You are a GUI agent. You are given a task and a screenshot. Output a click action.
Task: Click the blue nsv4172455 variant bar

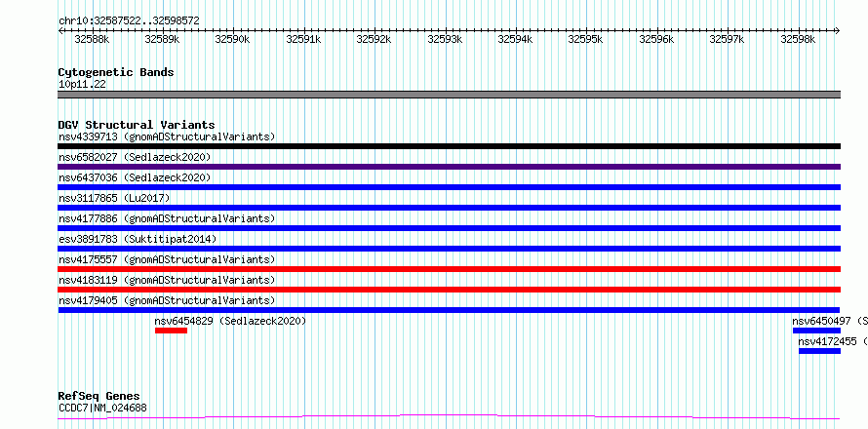coord(819,351)
